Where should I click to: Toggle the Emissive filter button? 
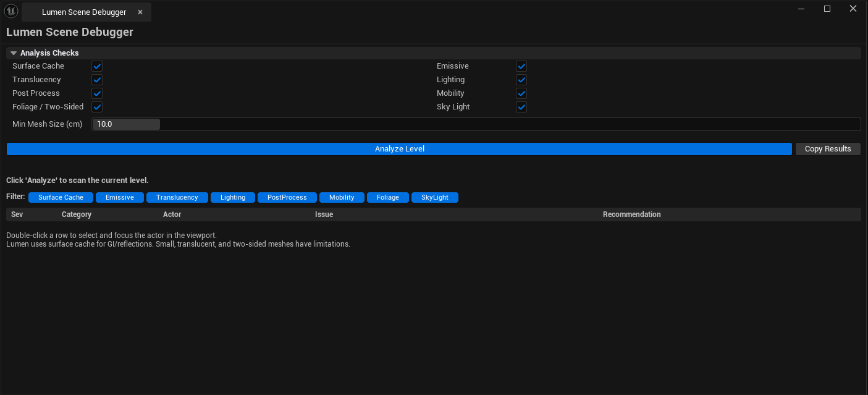120,197
